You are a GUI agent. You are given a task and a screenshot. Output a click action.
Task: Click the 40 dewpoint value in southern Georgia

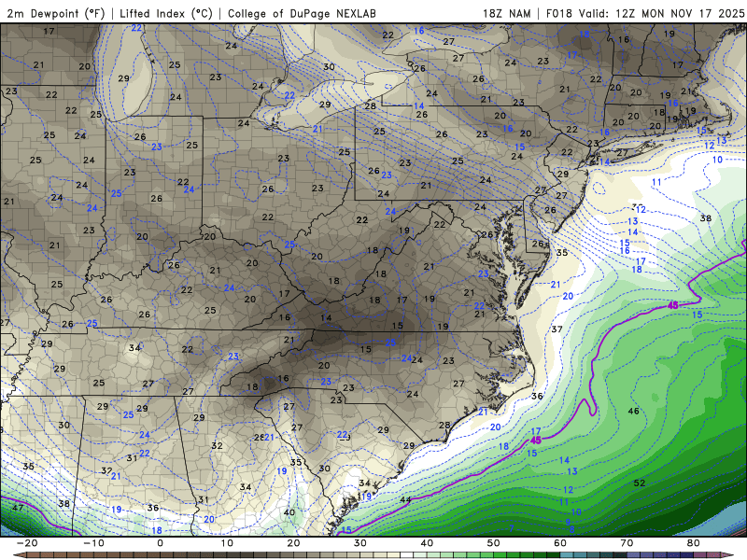pyautogui.click(x=289, y=512)
